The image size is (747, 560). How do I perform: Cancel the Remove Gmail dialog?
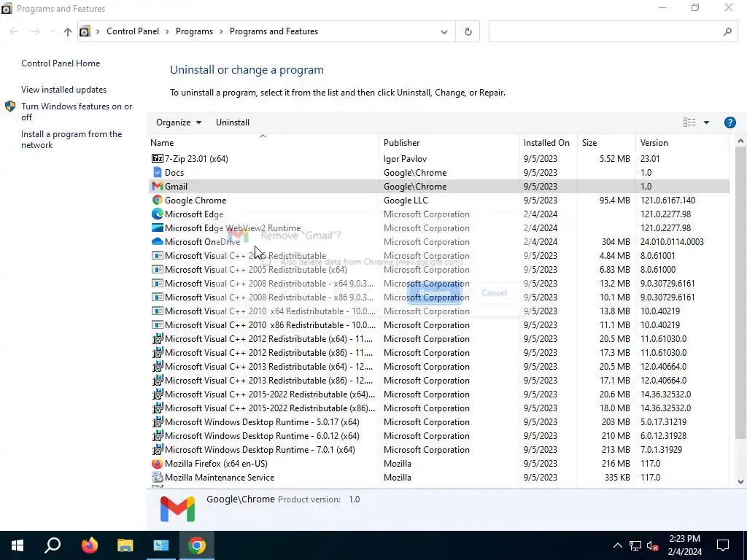pos(494,293)
